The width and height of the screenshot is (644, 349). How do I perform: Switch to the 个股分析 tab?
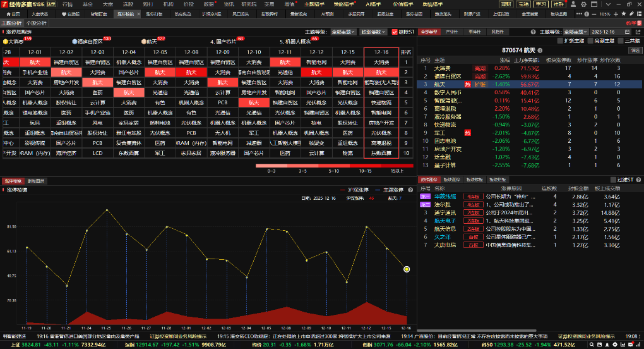[x=36, y=23]
